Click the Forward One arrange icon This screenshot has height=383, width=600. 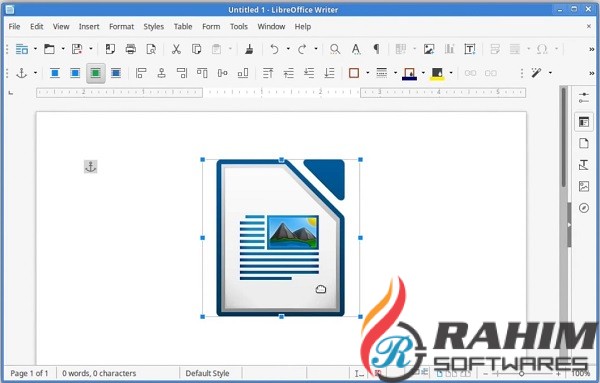289,73
